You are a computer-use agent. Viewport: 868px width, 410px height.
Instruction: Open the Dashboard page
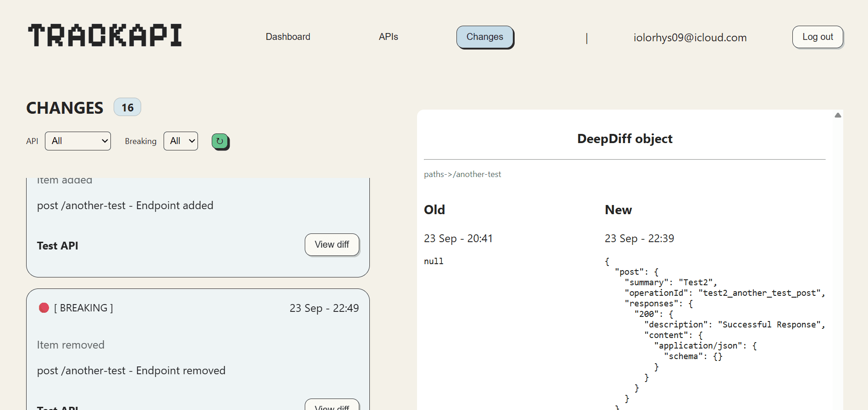288,37
